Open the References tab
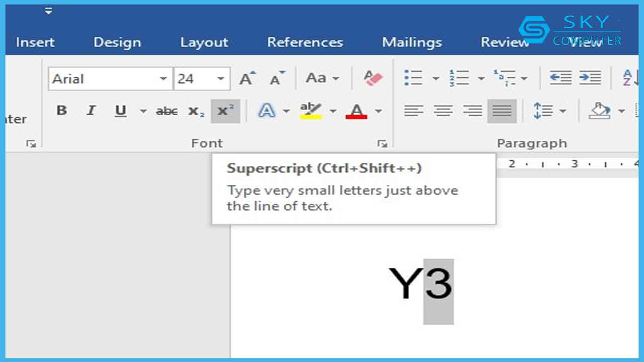 [x=305, y=42]
